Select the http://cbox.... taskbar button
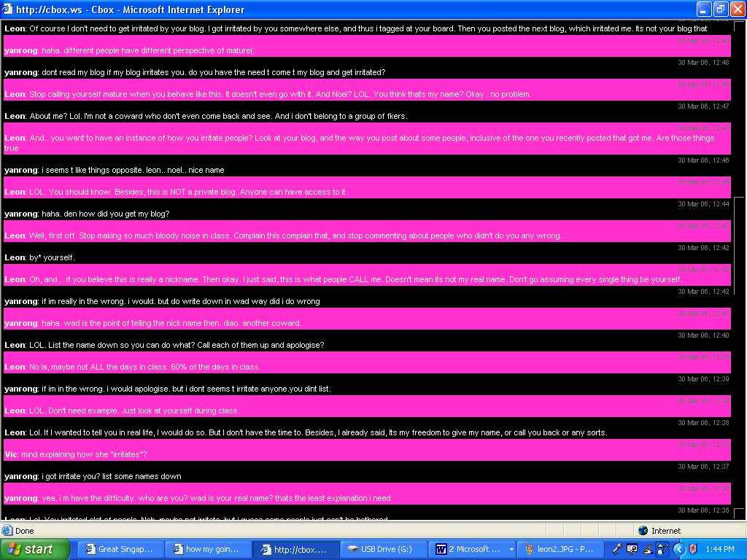 click(296, 549)
